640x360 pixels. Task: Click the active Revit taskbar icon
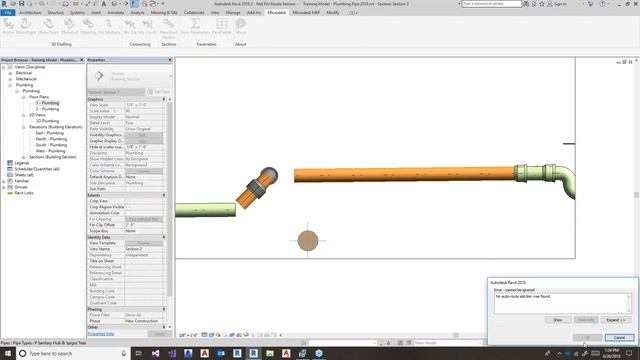pyautogui.click(x=253, y=353)
